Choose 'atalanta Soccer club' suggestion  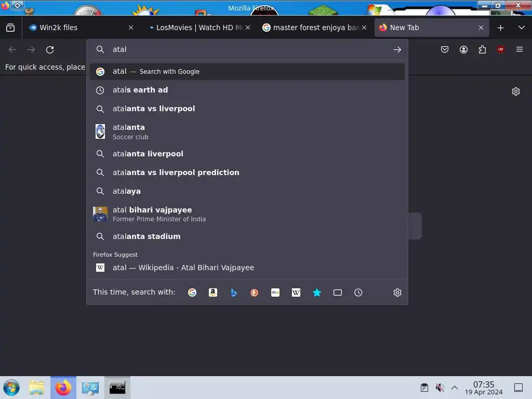[247, 131]
